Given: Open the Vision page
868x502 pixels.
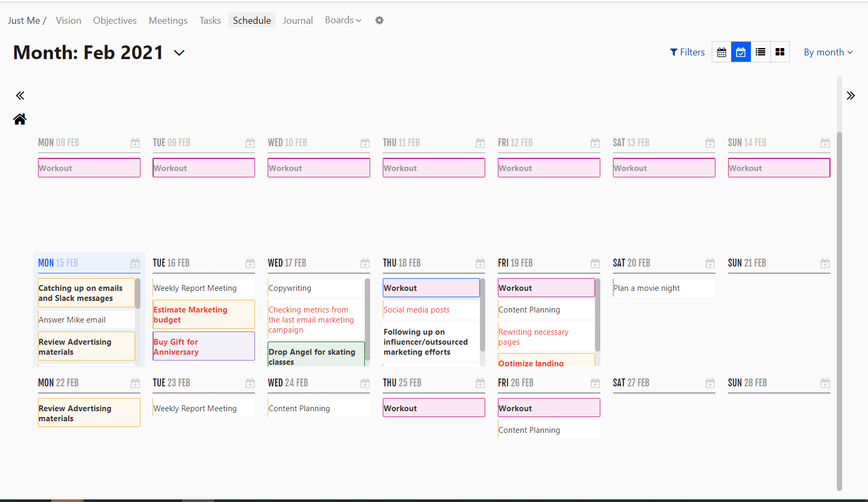Looking at the screenshot, I should pyautogui.click(x=69, y=20).
